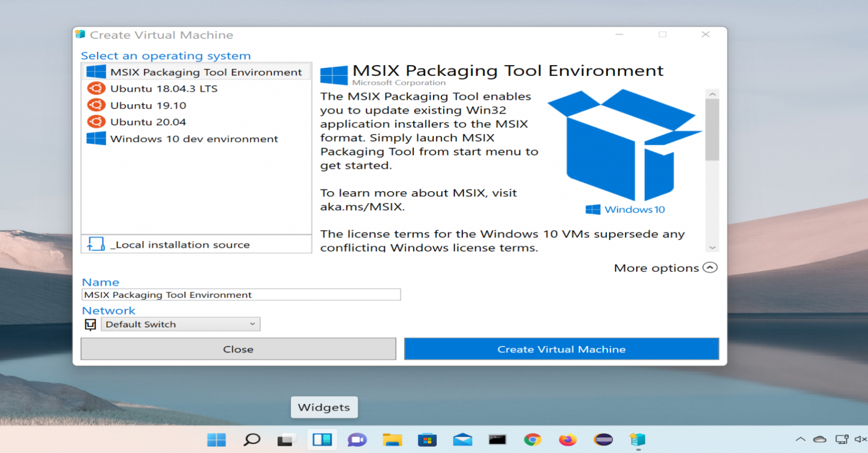This screenshot has width=868, height=453.
Task: Open the Default Switch network dropdown
Action: click(x=180, y=324)
